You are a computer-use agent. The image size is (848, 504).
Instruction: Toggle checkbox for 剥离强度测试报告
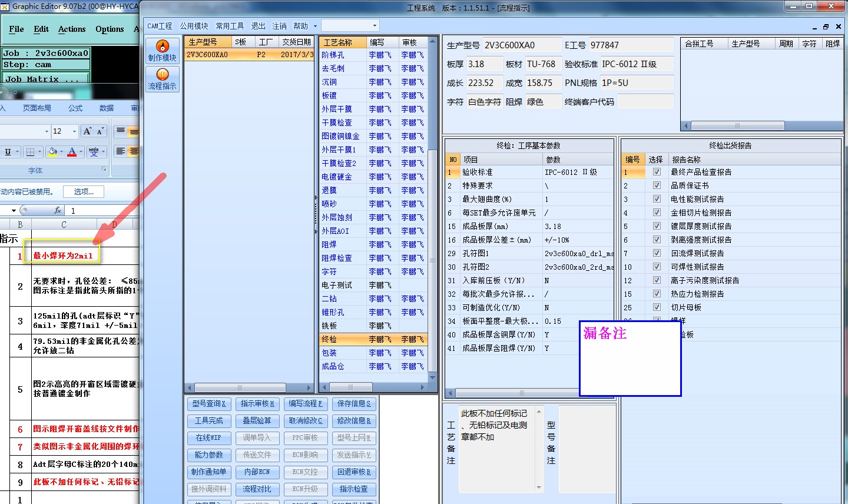pos(657,240)
